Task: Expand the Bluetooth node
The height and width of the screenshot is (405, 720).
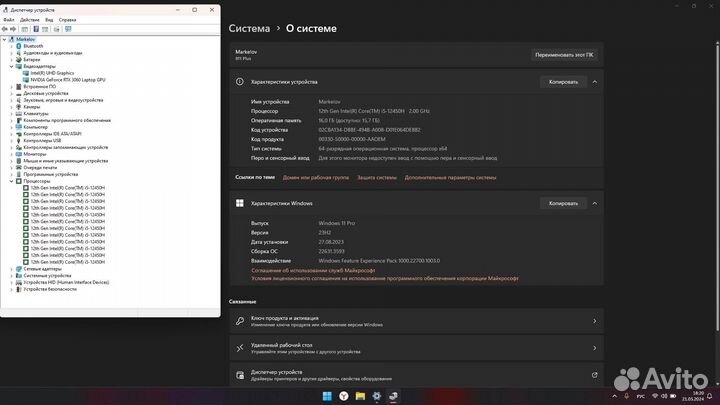Action: (x=11, y=46)
